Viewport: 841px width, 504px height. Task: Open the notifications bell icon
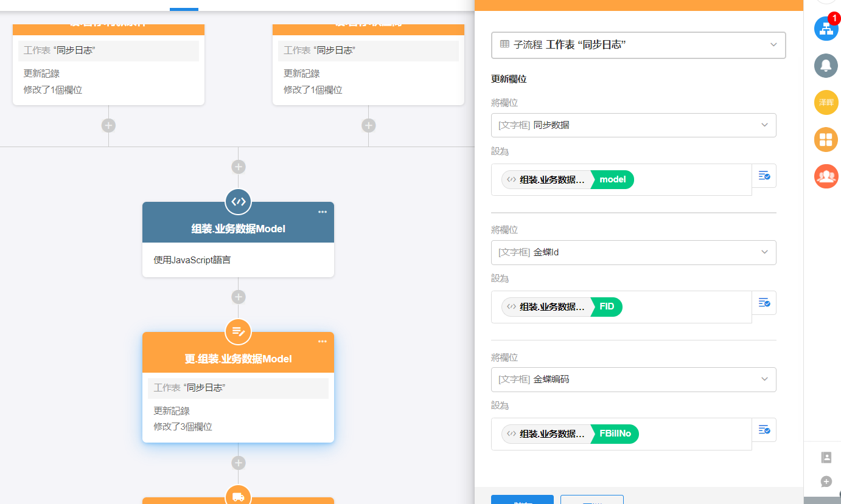coord(826,66)
